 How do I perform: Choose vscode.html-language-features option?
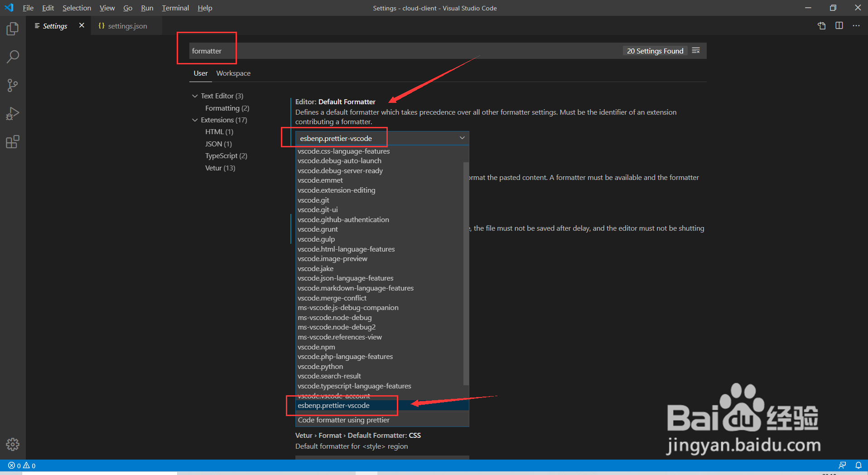tap(380, 249)
